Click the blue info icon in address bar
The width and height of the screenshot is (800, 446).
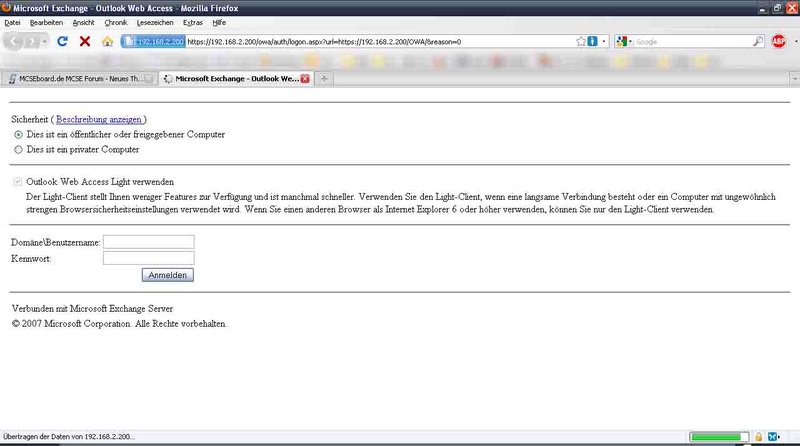[592, 41]
